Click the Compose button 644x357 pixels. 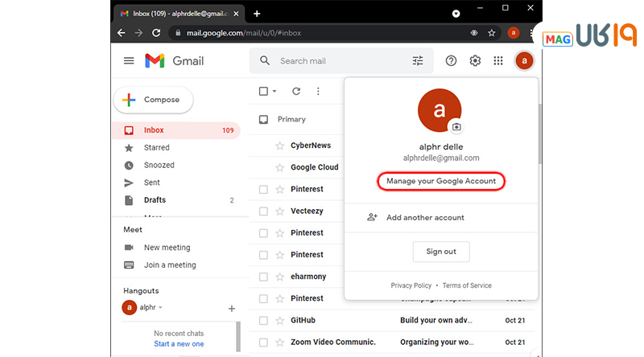[153, 100]
